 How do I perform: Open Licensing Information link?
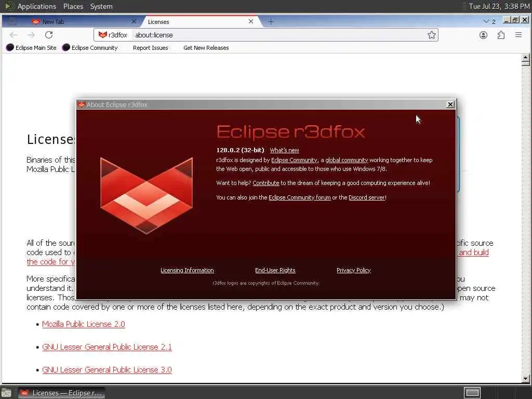point(187,270)
